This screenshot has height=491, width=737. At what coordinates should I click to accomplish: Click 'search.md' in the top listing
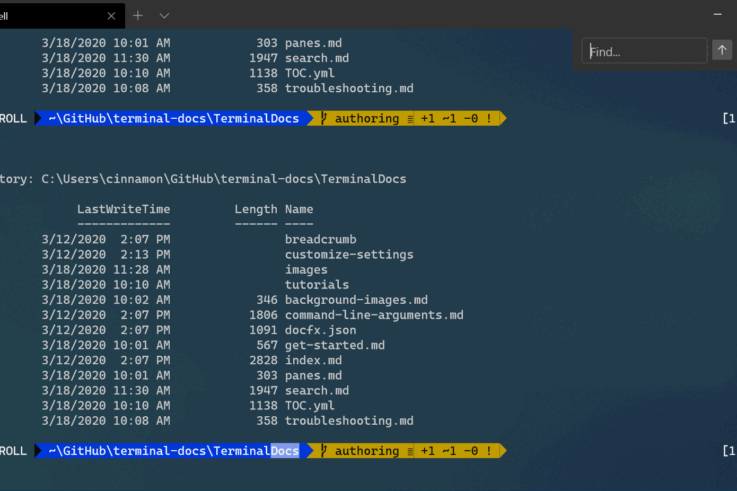tap(317, 58)
